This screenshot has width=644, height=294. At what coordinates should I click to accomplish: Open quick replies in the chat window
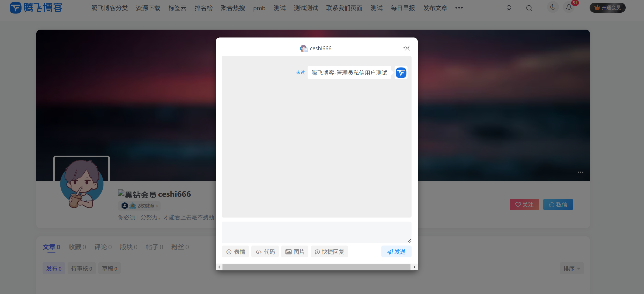pyautogui.click(x=329, y=251)
